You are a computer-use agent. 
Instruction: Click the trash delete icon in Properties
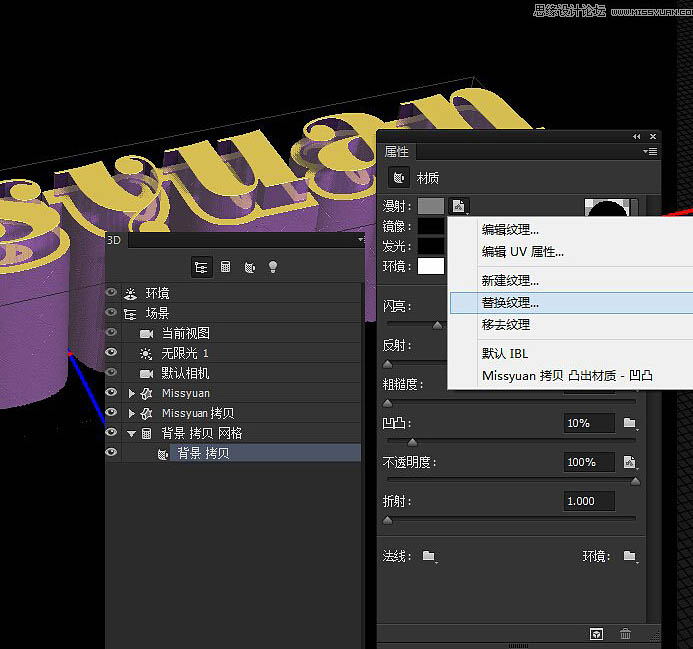(625, 634)
